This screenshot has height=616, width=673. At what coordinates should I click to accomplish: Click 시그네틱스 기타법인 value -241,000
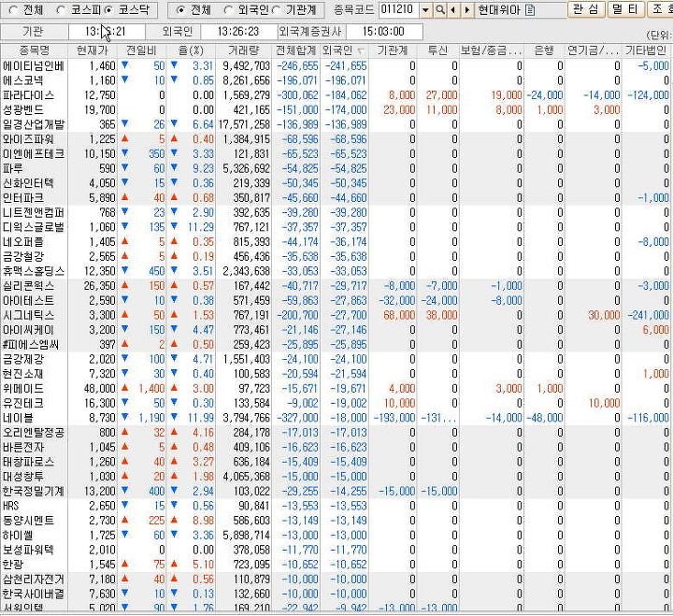[648, 315]
